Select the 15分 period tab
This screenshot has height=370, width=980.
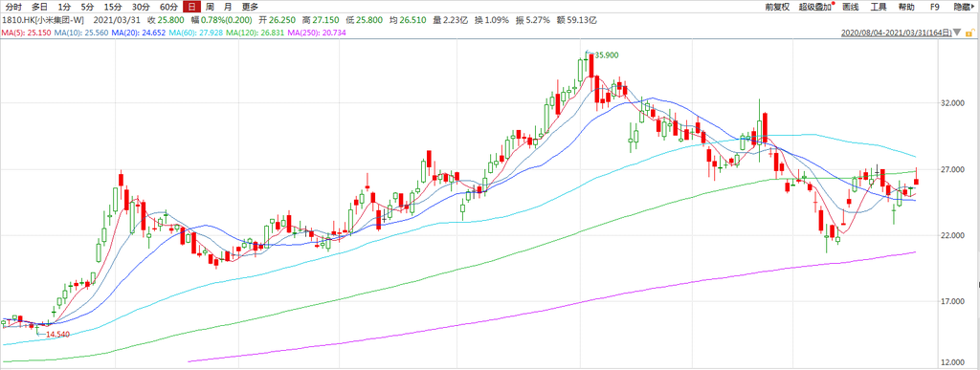[113, 8]
